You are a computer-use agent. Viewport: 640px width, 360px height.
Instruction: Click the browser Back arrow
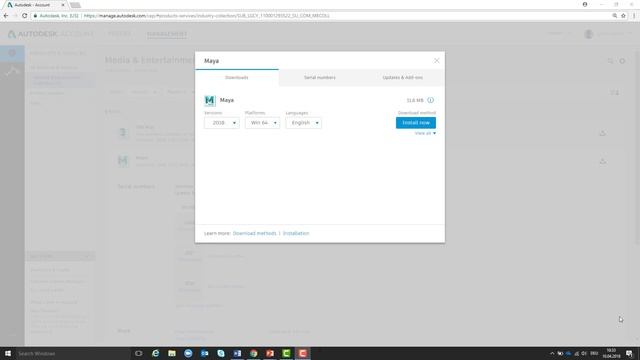pos(6,16)
